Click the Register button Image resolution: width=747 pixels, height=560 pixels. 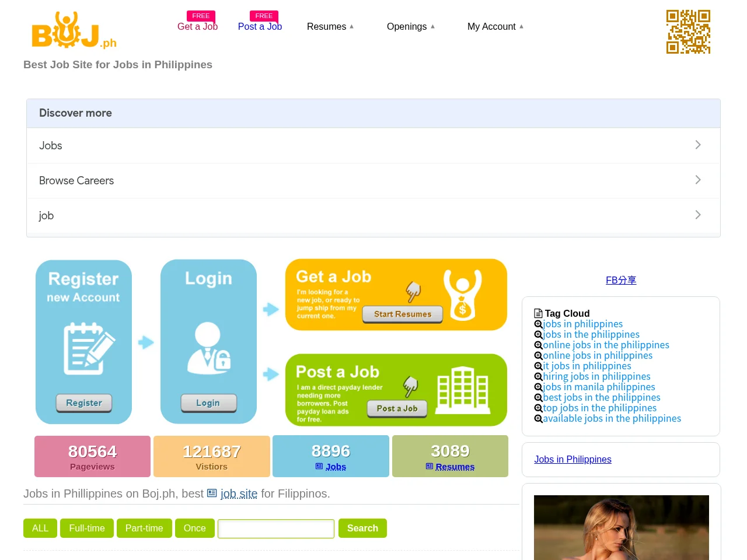pos(84,403)
